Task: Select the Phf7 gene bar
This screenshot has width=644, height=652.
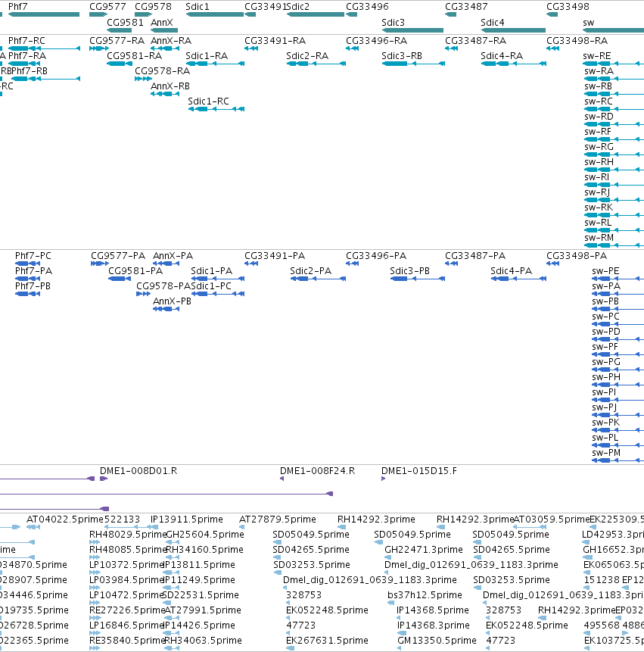Action: [x=44, y=14]
